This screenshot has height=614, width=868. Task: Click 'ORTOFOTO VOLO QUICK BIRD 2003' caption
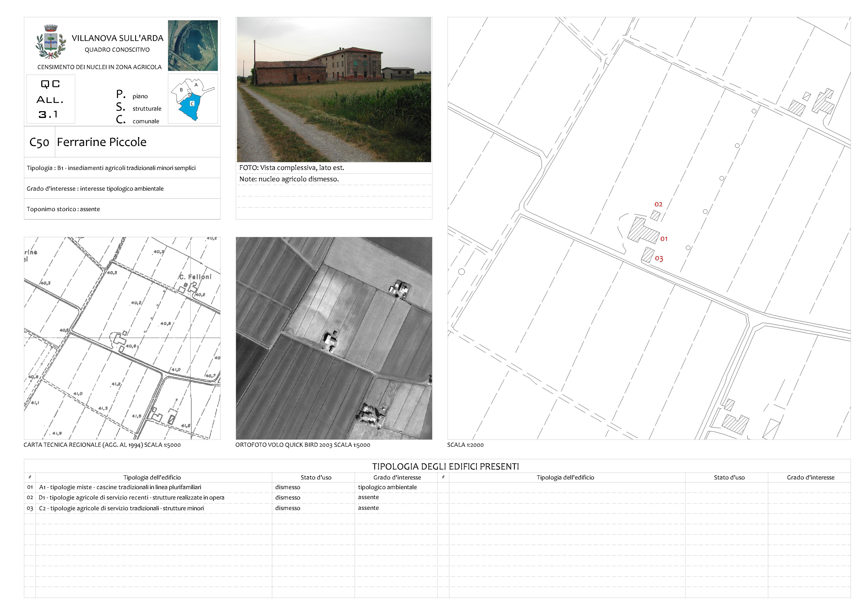[x=303, y=445]
